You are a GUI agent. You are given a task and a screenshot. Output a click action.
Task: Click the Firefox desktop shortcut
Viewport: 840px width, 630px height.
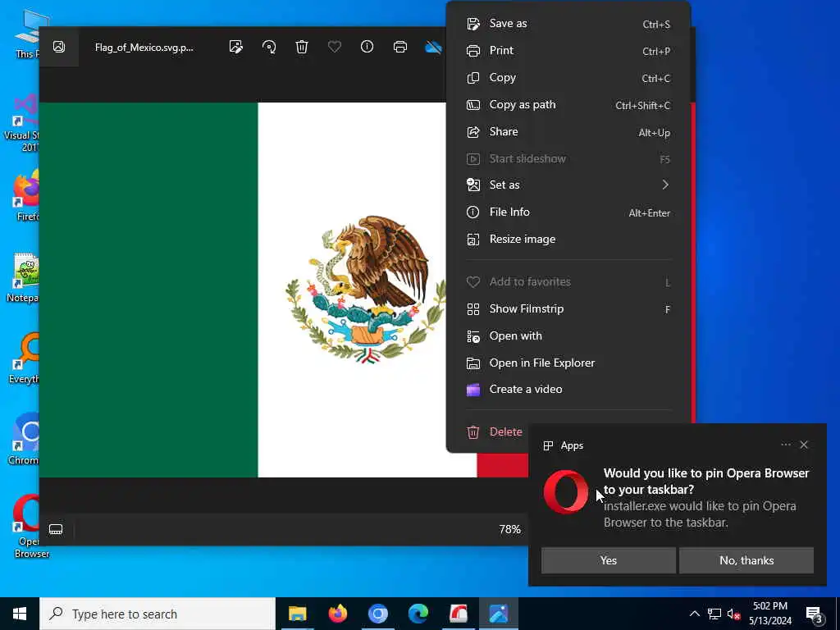27,195
